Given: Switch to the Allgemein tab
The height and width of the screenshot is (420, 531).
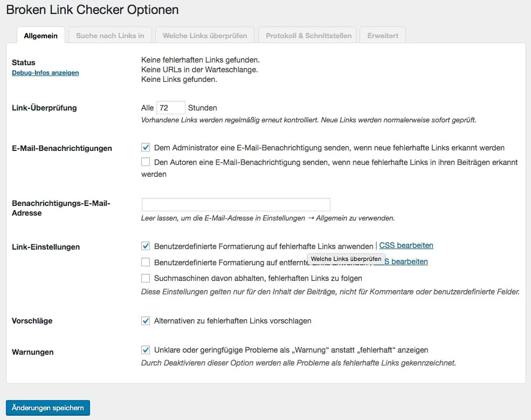Looking at the screenshot, I should tap(41, 36).
